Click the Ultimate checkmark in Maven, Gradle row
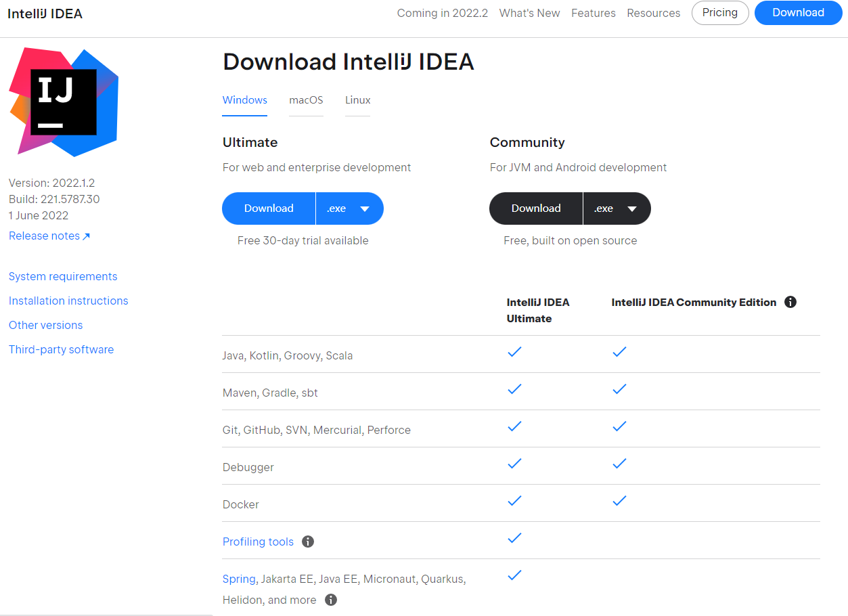The height and width of the screenshot is (616, 848). [x=515, y=389]
